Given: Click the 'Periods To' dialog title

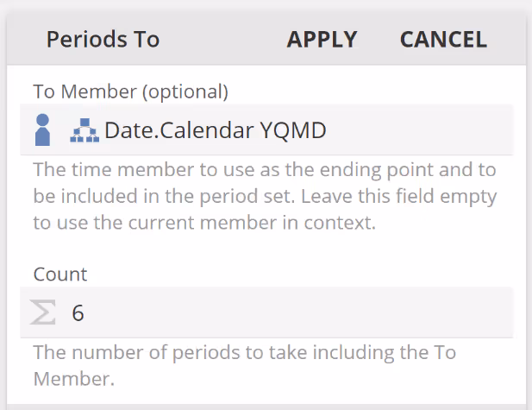Looking at the screenshot, I should (103, 40).
